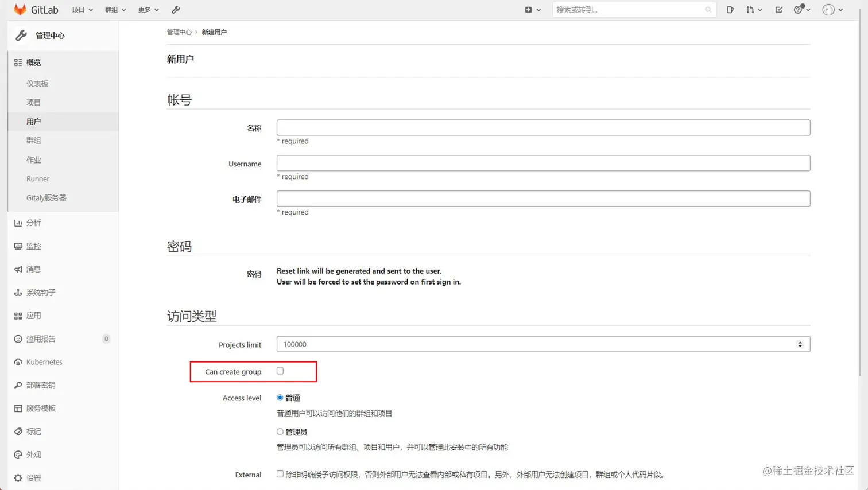Image resolution: width=868 pixels, height=490 pixels.
Task: Enable the Can create group checkbox
Action: point(280,371)
